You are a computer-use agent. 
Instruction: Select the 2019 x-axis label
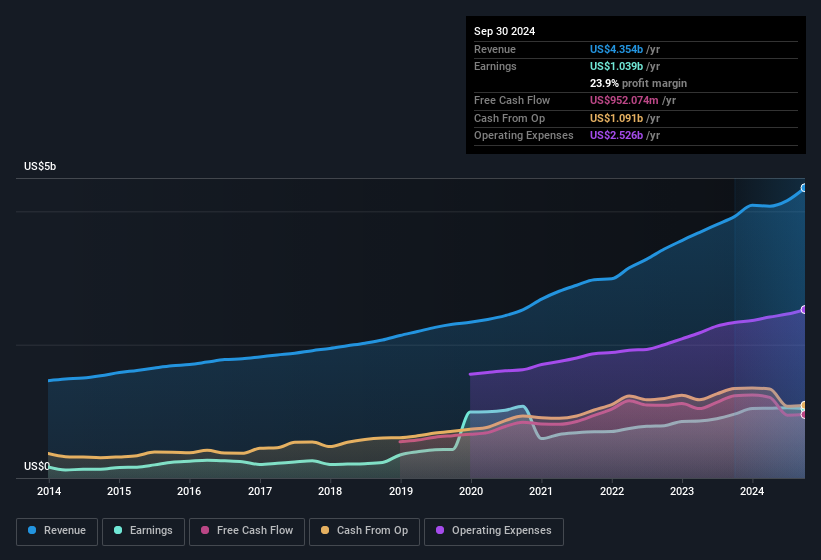point(401,491)
